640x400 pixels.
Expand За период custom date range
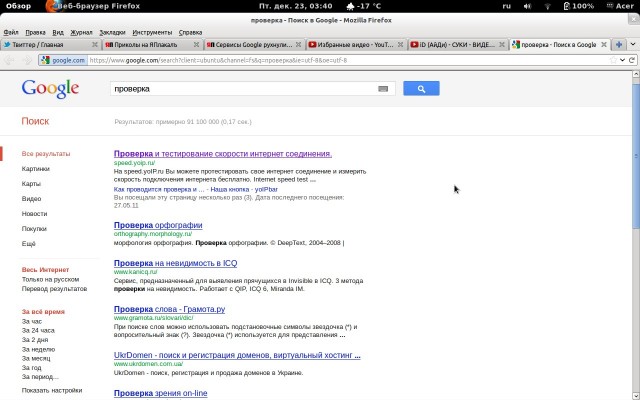[x=40, y=377]
